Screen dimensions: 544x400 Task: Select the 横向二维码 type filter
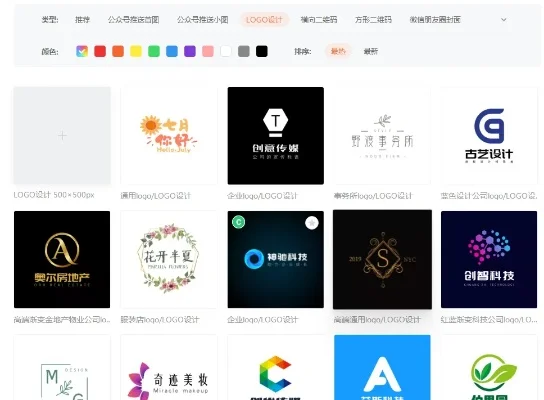point(319,20)
